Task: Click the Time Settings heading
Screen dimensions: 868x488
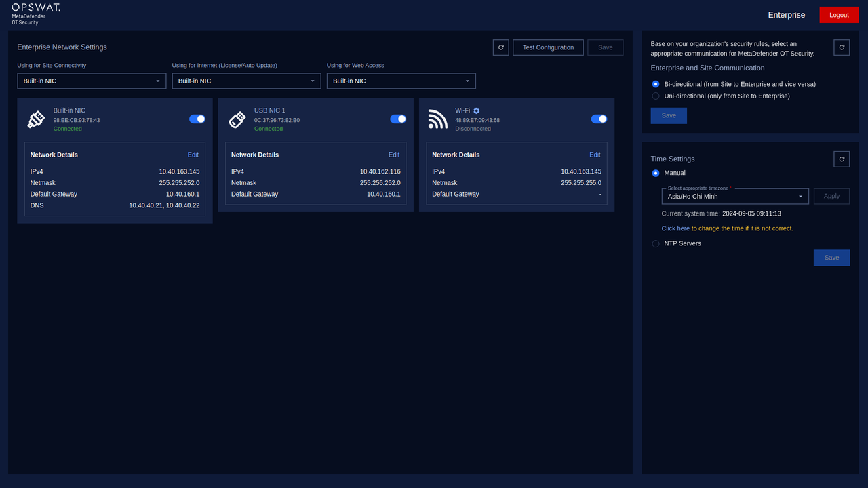Action: (x=673, y=159)
